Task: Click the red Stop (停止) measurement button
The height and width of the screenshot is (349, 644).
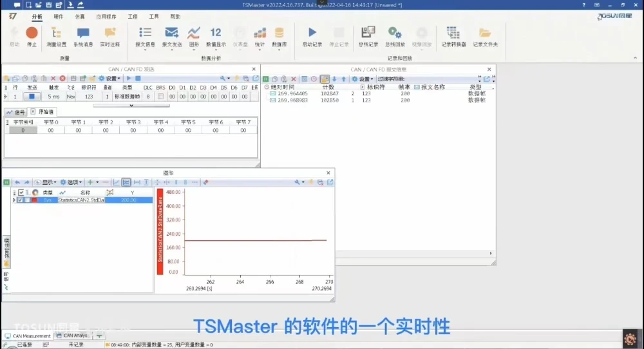Action: (32, 36)
